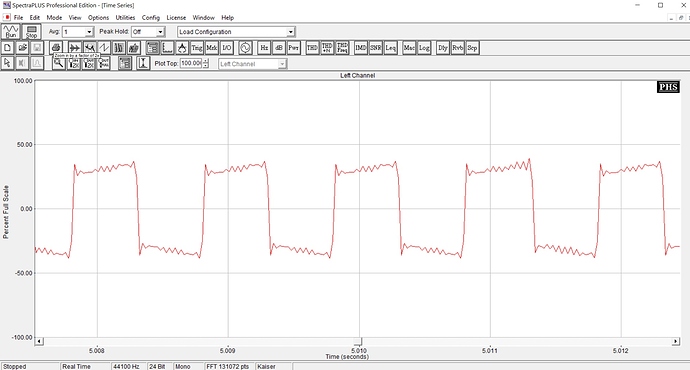Click the I/O toolbar button
Image resolution: width=690 pixels, height=370 pixels.
227,48
